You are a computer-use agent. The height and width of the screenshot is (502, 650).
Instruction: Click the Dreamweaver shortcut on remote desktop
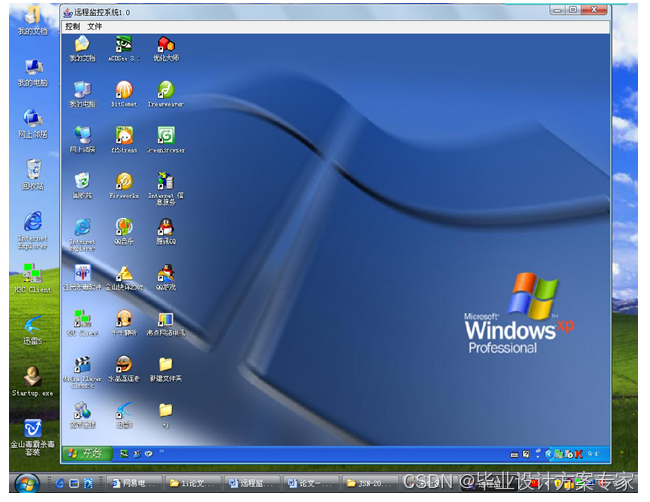(x=166, y=95)
